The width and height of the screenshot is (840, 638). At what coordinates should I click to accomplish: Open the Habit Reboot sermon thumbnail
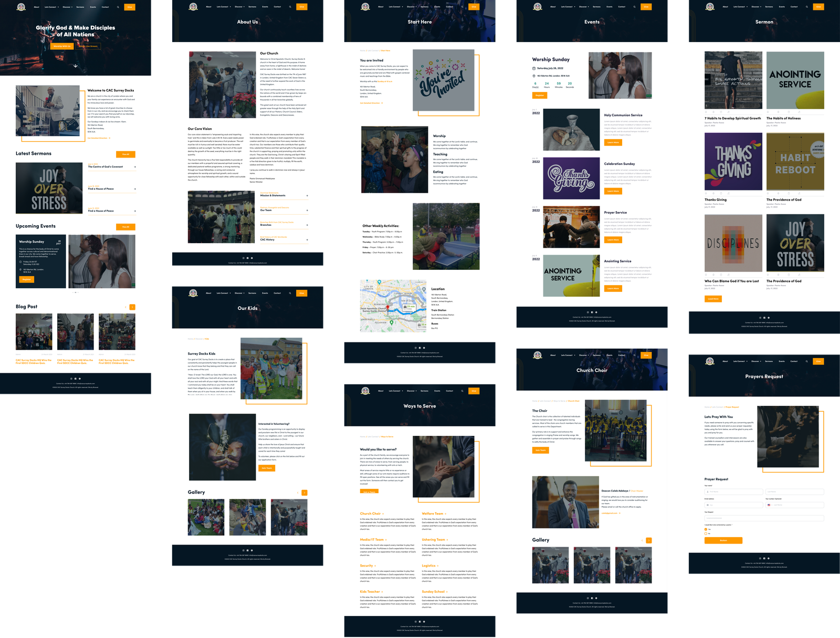point(795,162)
